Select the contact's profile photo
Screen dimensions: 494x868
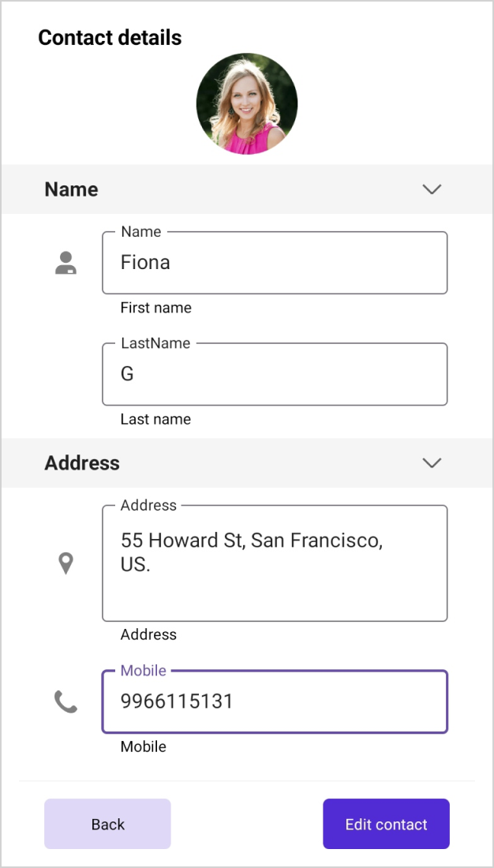point(247,103)
